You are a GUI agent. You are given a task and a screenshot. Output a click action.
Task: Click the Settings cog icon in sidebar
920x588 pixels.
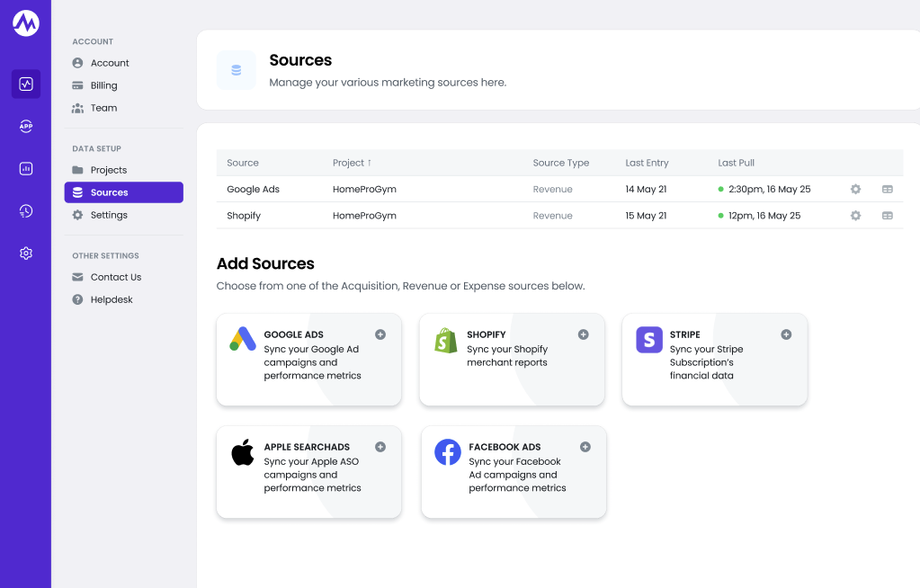pos(77,215)
